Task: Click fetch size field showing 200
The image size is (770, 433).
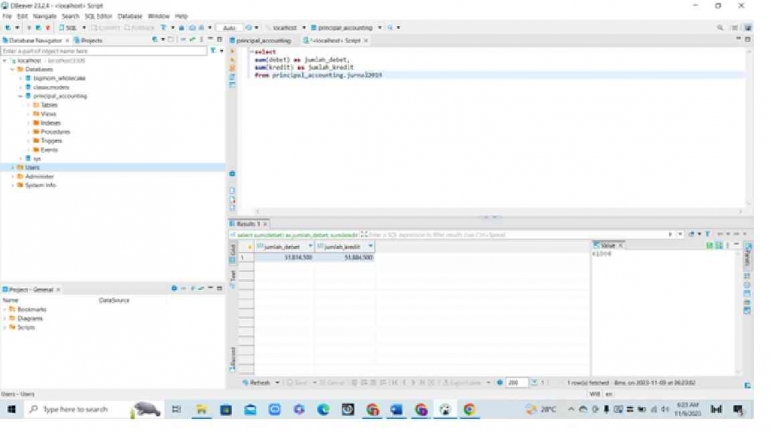Action: (517, 383)
